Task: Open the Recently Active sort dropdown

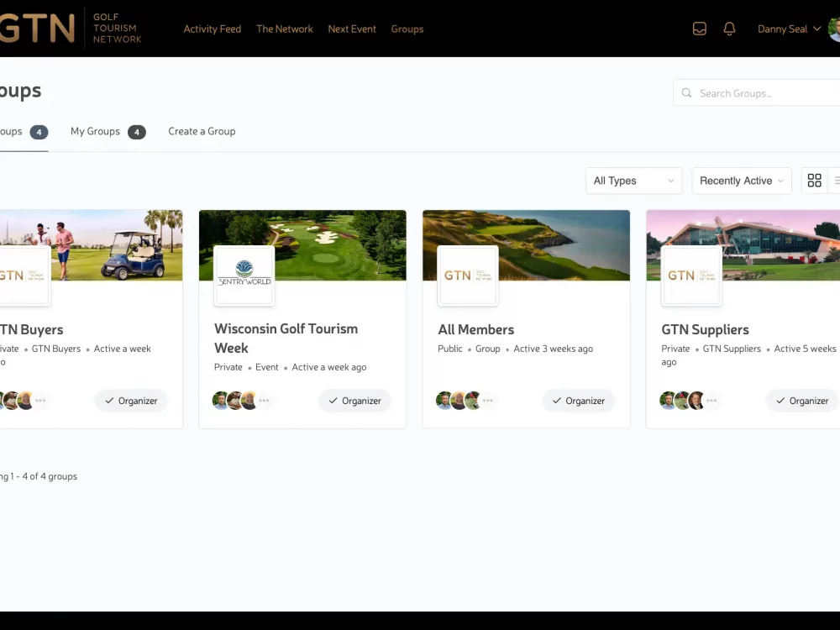Action: pos(741,181)
